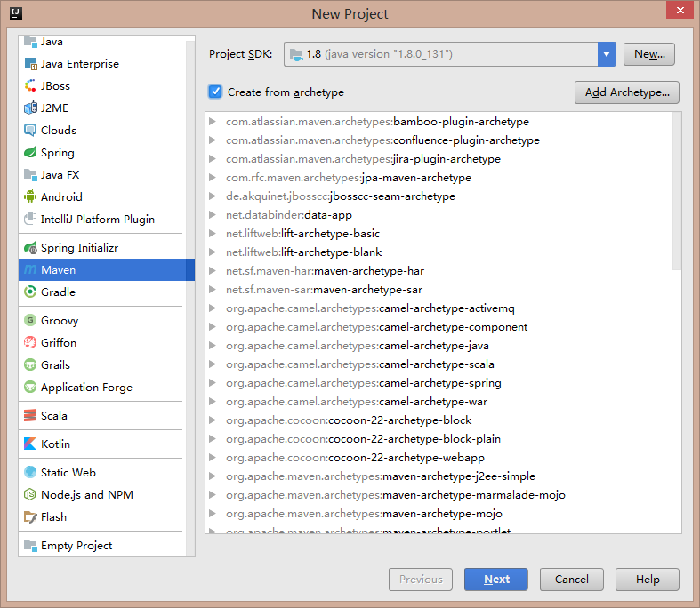The width and height of the screenshot is (700, 608).
Task: Click the Scala icon
Action: [30, 416]
